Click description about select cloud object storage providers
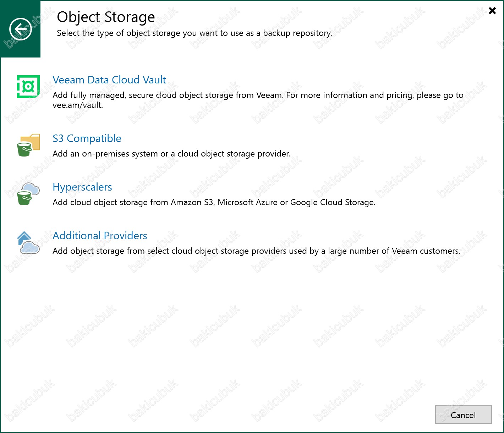The height and width of the screenshot is (433, 504). pyautogui.click(x=256, y=251)
